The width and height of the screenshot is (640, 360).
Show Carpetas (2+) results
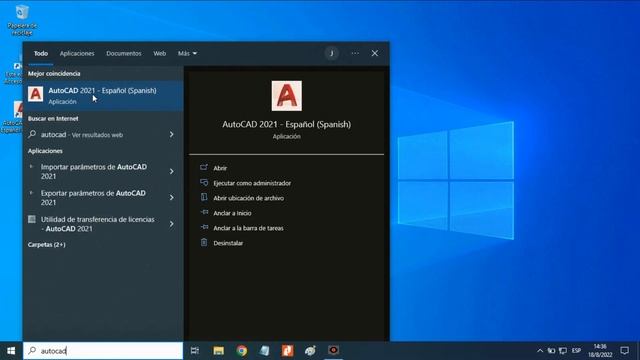point(47,244)
